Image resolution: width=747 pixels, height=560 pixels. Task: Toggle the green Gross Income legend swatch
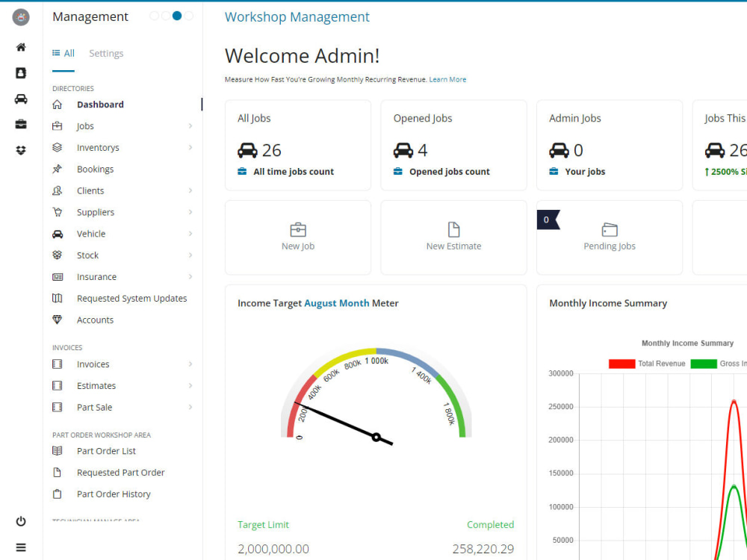coord(703,364)
